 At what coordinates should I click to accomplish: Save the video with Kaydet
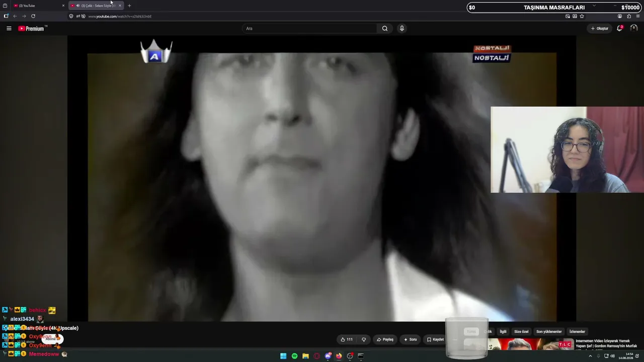tap(435, 339)
